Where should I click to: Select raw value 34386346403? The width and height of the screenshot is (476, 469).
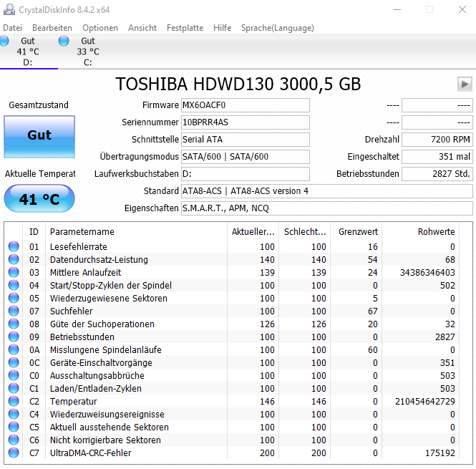pyautogui.click(x=427, y=273)
